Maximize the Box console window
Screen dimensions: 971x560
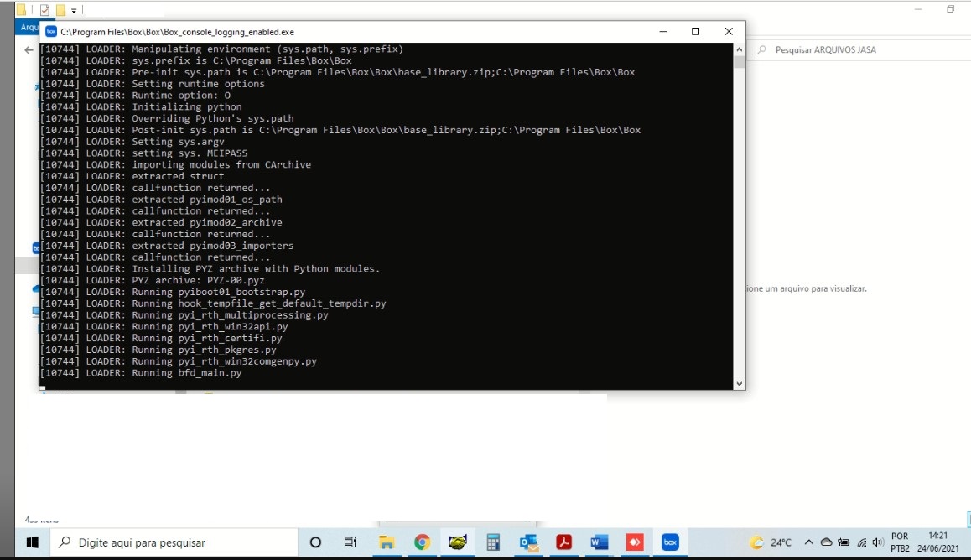[x=695, y=32]
